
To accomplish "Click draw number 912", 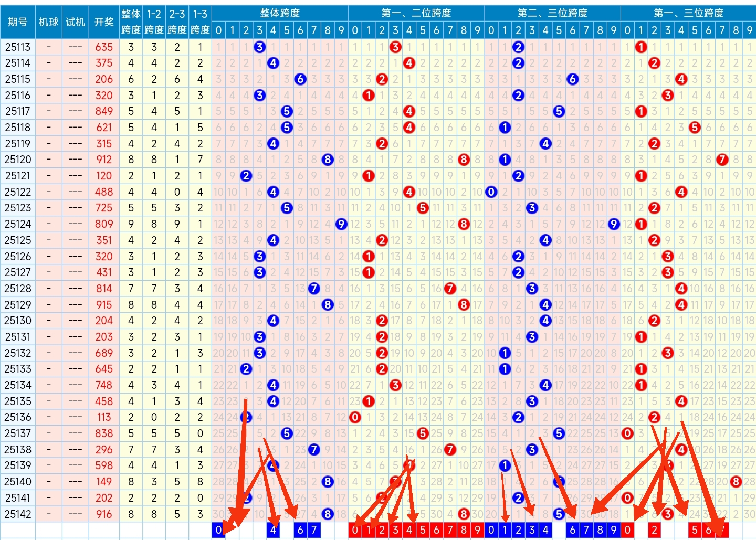I will pos(104,160).
